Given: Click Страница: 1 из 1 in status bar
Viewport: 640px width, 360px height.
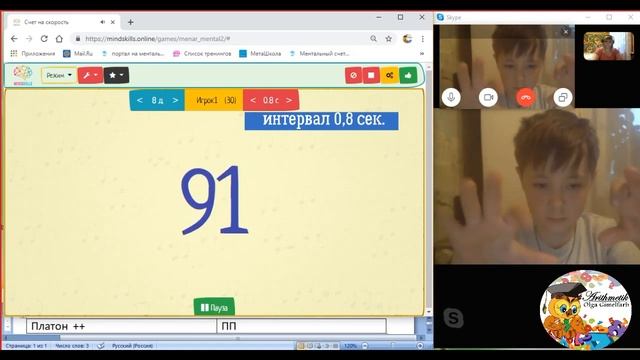Looking at the screenshot, I should click(27, 346).
